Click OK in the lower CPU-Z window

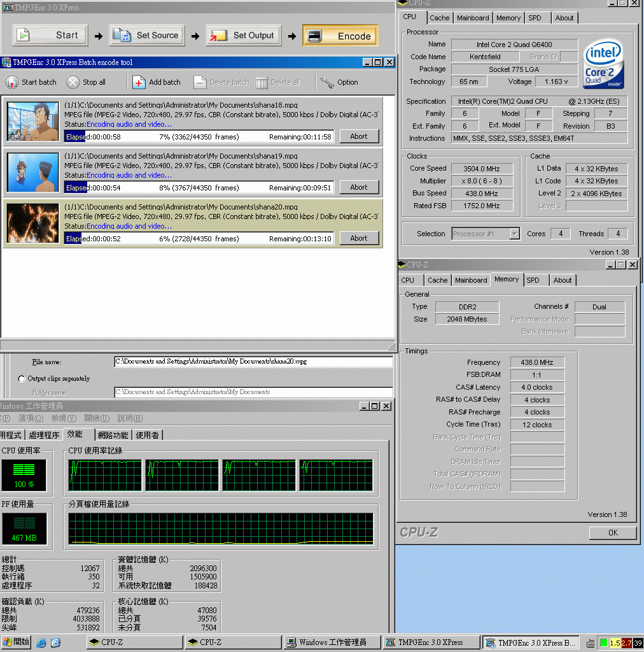pos(613,533)
